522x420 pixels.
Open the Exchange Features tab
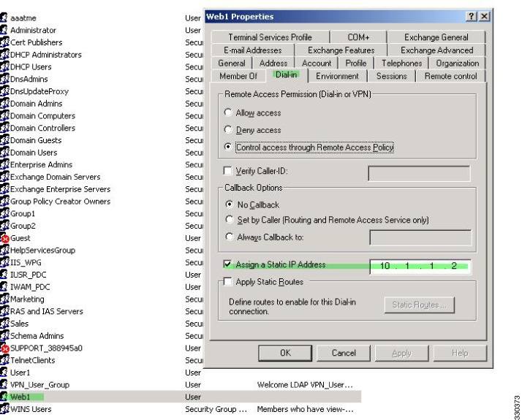point(341,50)
